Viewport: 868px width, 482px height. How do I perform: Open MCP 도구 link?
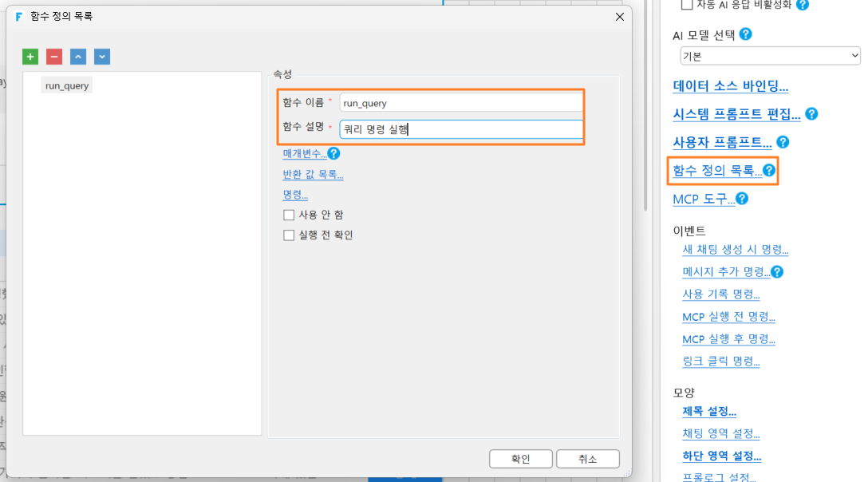coord(704,200)
